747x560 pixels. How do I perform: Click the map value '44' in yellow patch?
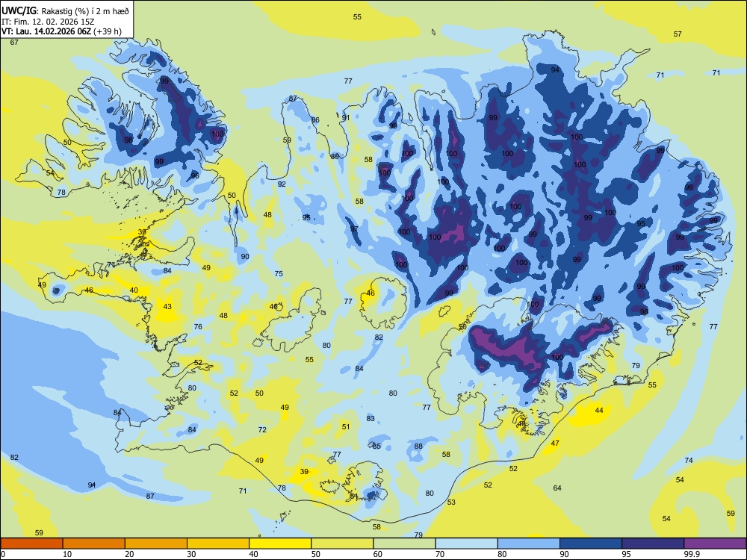(599, 411)
